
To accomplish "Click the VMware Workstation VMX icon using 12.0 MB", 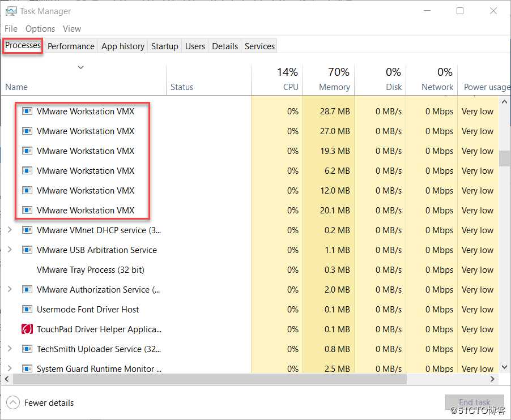I will coord(27,190).
